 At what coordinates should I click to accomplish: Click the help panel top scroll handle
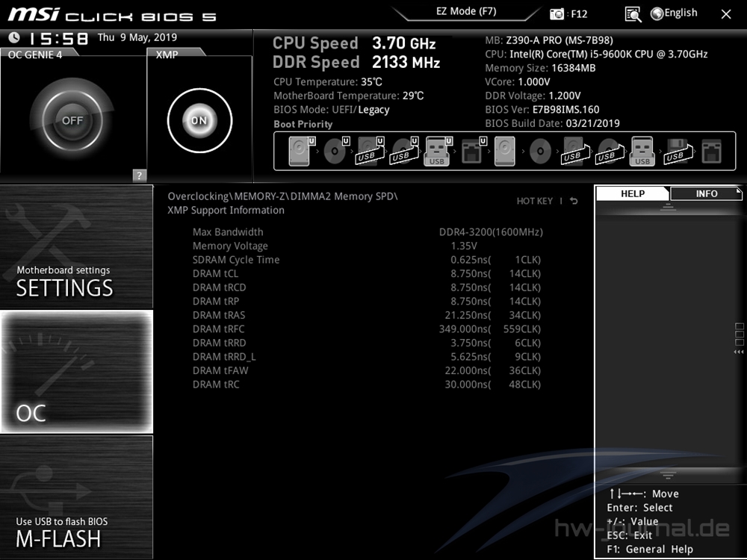(668, 207)
